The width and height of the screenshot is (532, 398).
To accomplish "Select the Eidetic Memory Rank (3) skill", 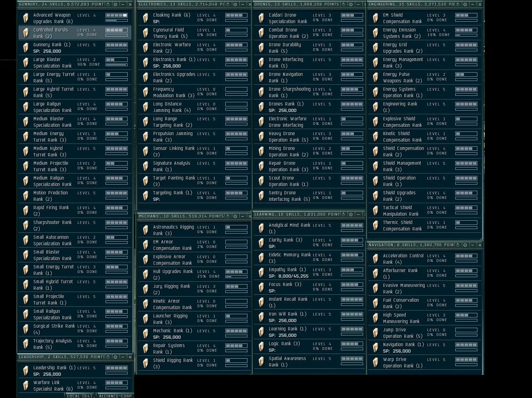I will pos(290,258).
